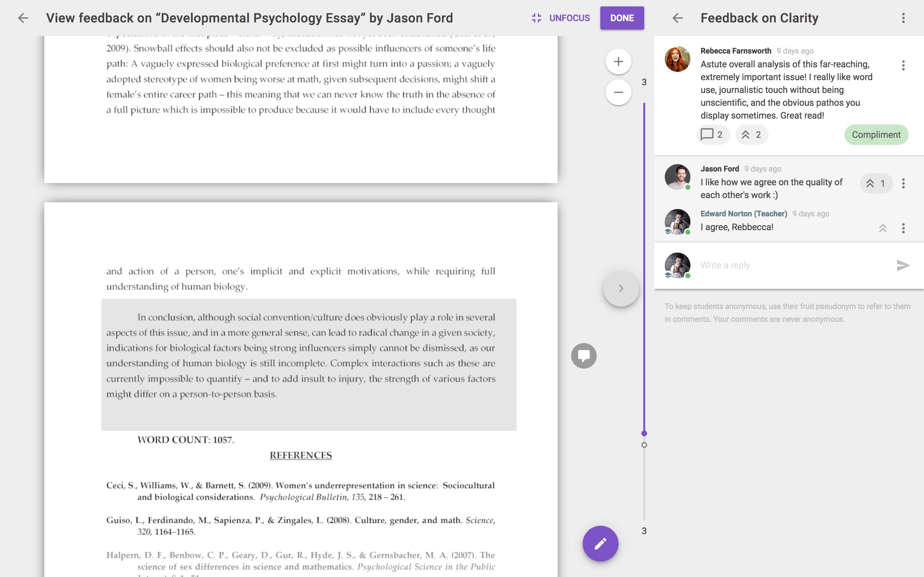
Task: Send reply with the arrow icon
Action: coord(903,265)
